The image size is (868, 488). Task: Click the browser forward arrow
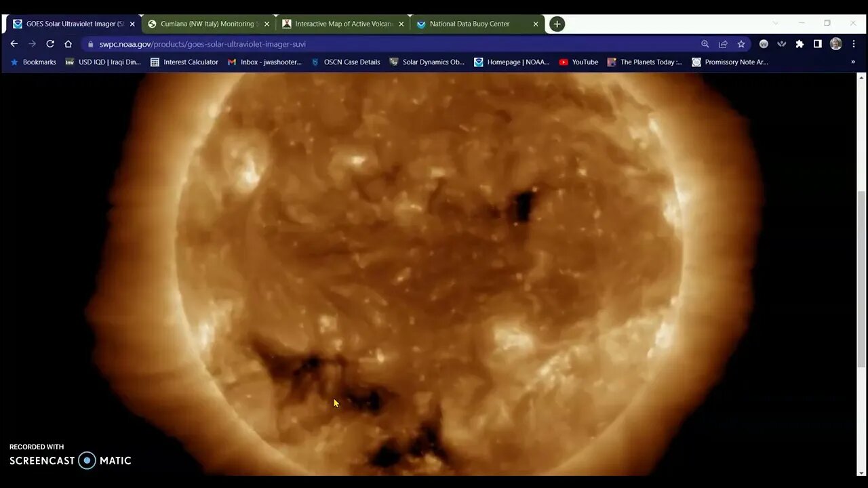click(32, 44)
